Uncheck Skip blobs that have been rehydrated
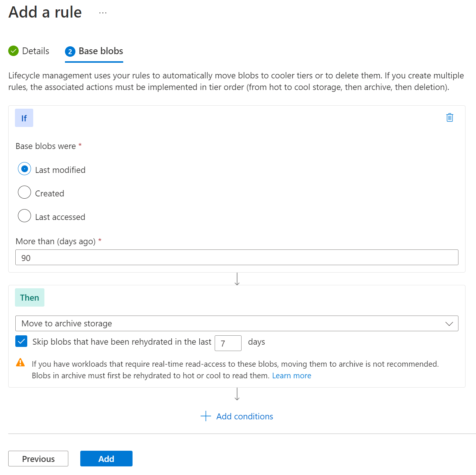This screenshot has width=476, height=475. pos(21,341)
